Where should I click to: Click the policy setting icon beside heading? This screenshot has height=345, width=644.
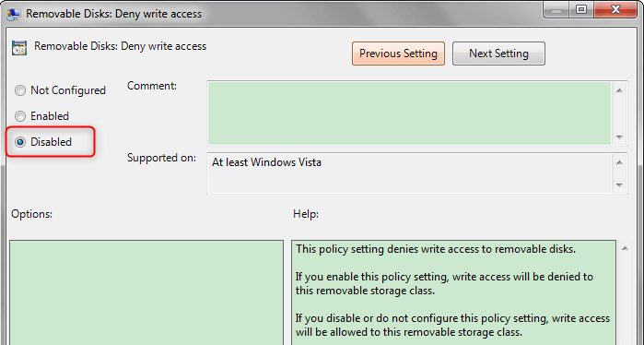tap(19, 48)
